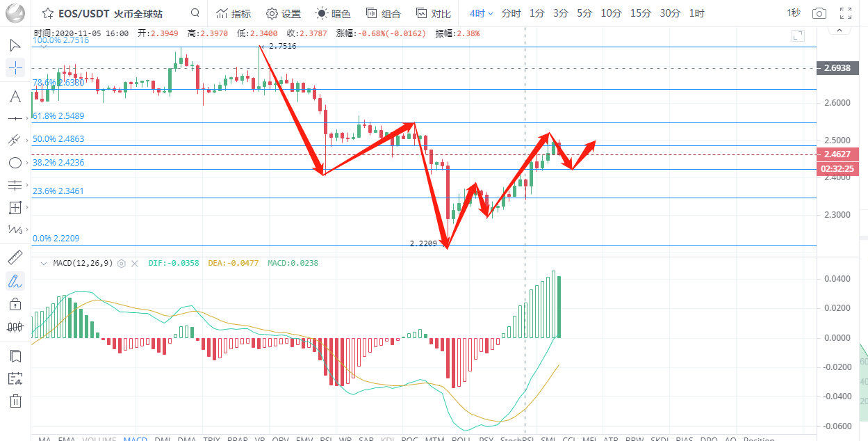Choose the ellipse shape drawing tool

[15, 163]
